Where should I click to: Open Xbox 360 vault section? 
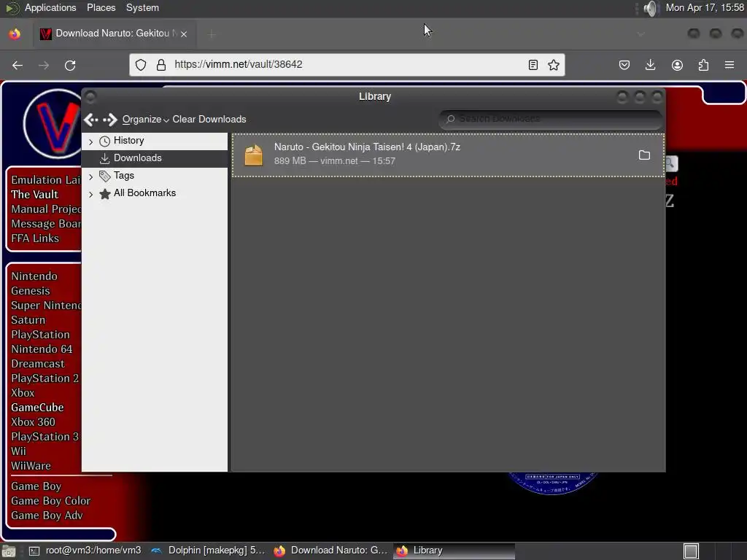34,422
